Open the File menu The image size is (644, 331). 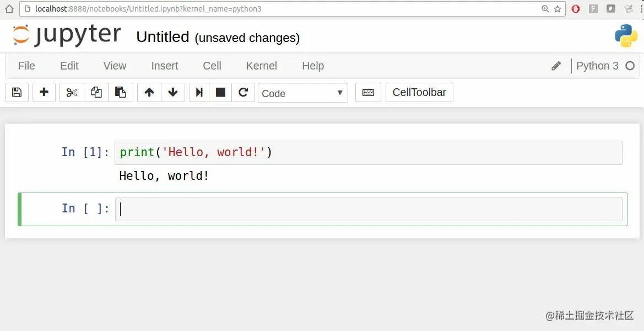[x=26, y=66]
